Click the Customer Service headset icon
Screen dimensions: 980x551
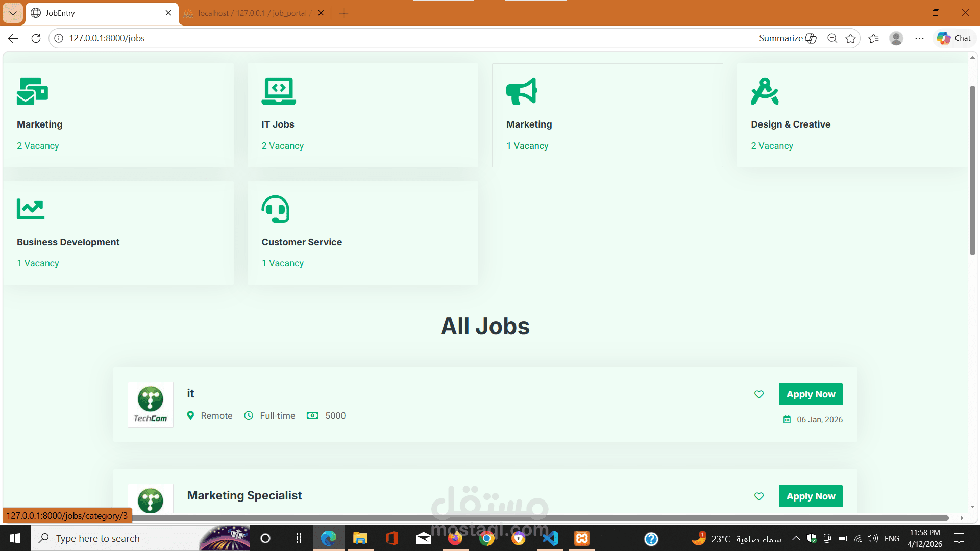276,209
